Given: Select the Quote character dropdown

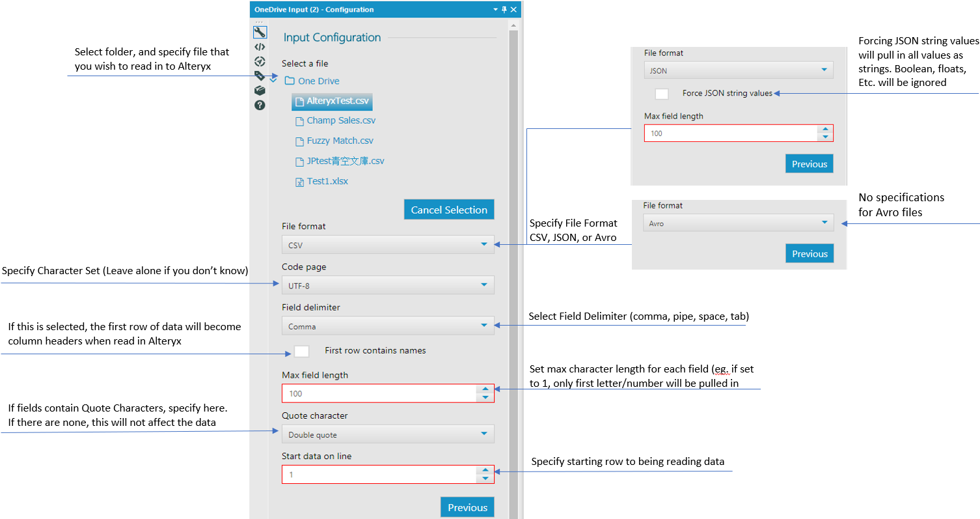Looking at the screenshot, I should 388,434.
